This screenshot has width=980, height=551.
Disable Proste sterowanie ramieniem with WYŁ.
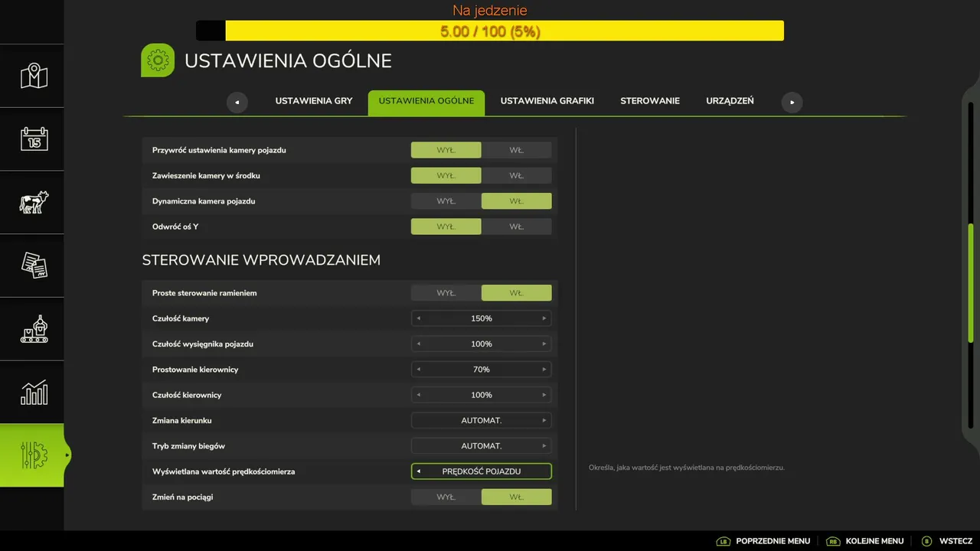446,293
